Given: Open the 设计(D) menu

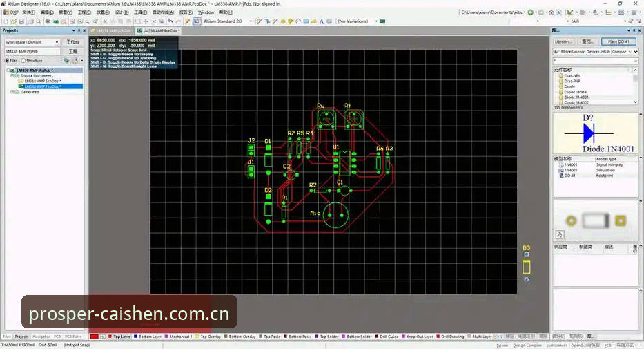Looking at the screenshot, I should [x=121, y=12].
